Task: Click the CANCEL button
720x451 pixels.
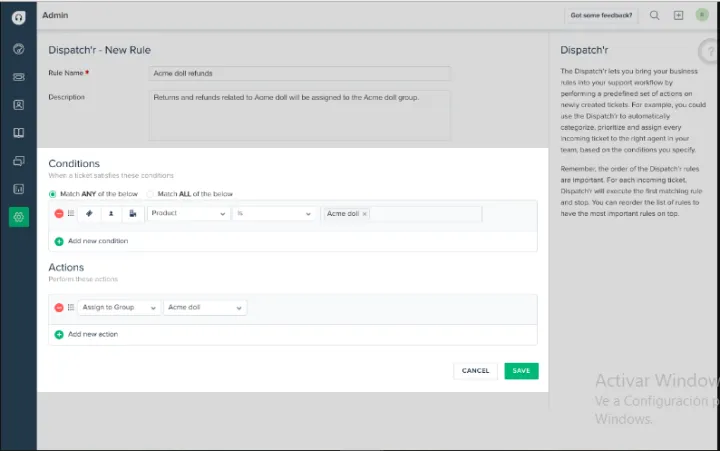Action: (475, 370)
